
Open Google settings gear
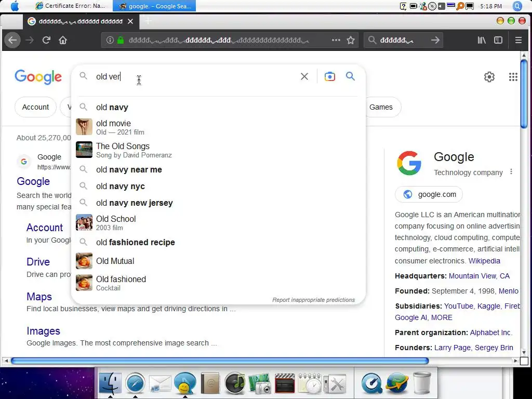tap(489, 77)
